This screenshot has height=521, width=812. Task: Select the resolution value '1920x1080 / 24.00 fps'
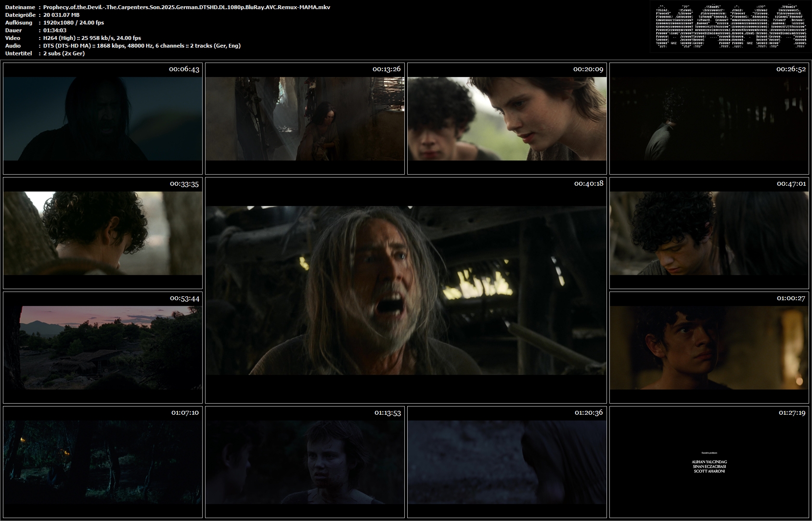click(74, 23)
